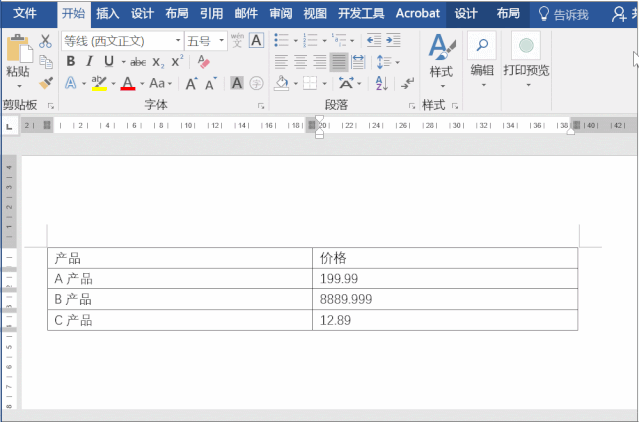Open the highlight color dropdown arrow
The image size is (639, 422).
coord(113,84)
